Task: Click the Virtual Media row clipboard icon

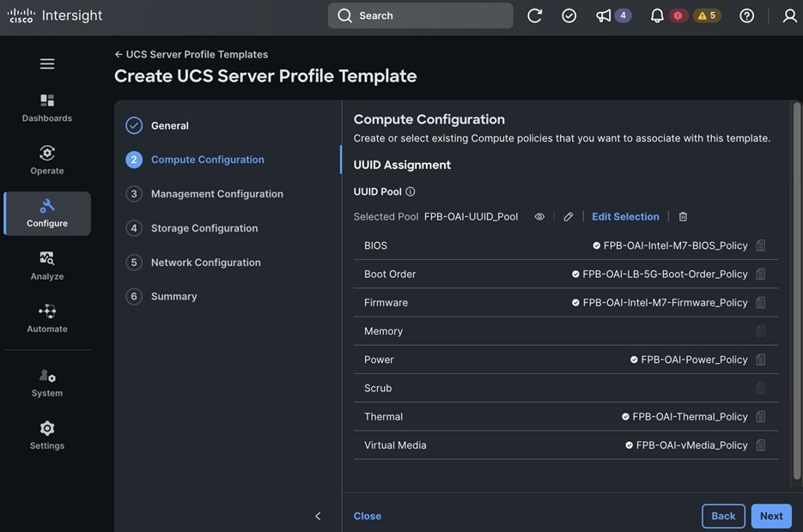Action: click(761, 445)
